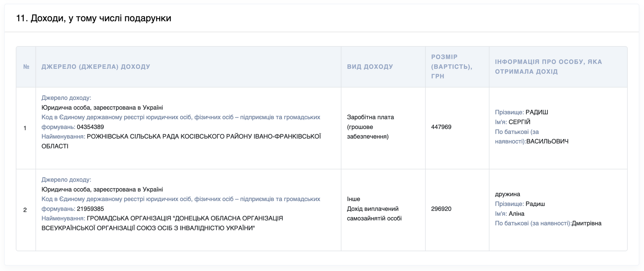Click the "Інше" income type text
Screen dimensions: 644x271
[x=353, y=199]
